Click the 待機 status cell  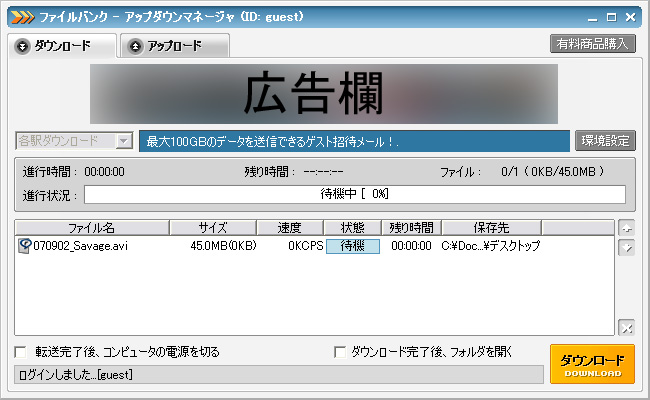(353, 246)
